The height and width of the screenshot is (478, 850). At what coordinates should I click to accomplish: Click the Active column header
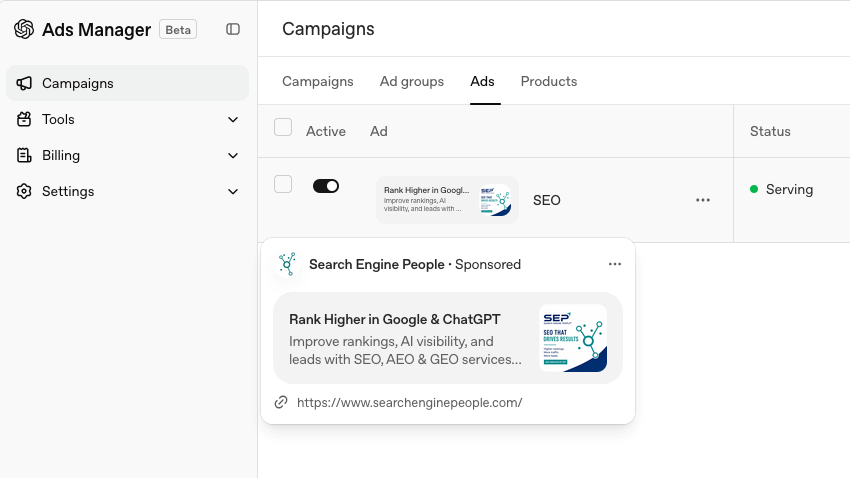pos(326,131)
